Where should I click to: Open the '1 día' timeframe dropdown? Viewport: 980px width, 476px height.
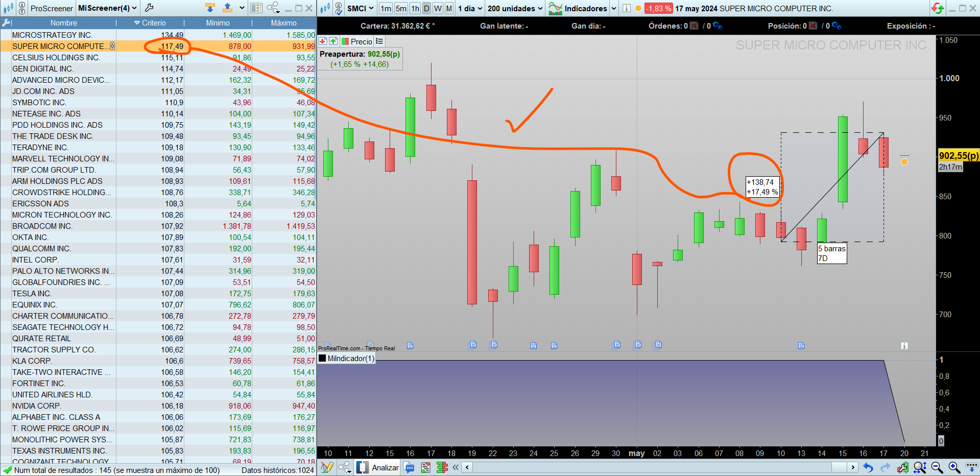(x=470, y=9)
